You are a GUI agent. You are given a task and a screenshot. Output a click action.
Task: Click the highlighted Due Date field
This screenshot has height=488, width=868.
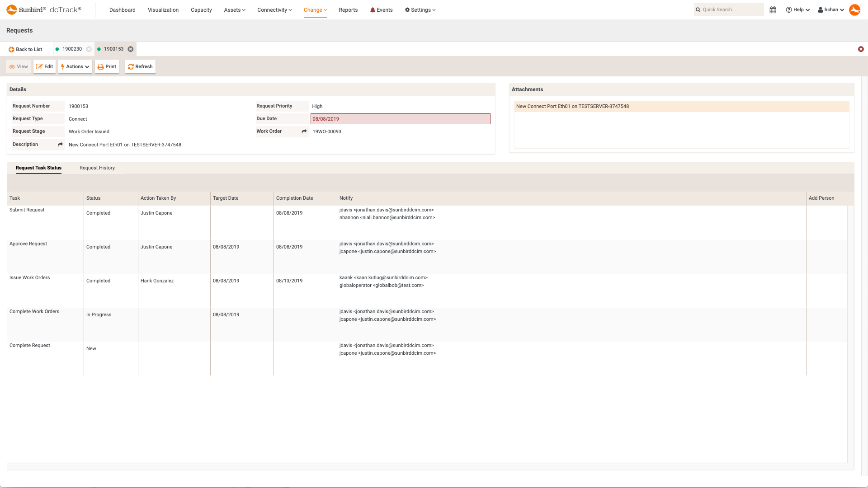[401, 119]
